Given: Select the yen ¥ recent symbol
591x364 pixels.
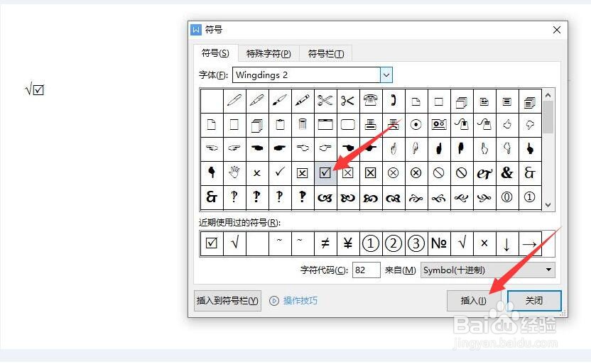Looking at the screenshot, I should (347, 243).
